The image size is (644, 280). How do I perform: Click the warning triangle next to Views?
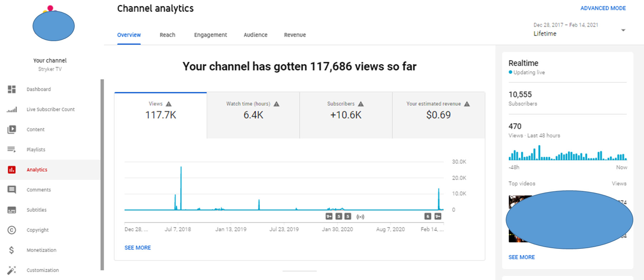(169, 104)
